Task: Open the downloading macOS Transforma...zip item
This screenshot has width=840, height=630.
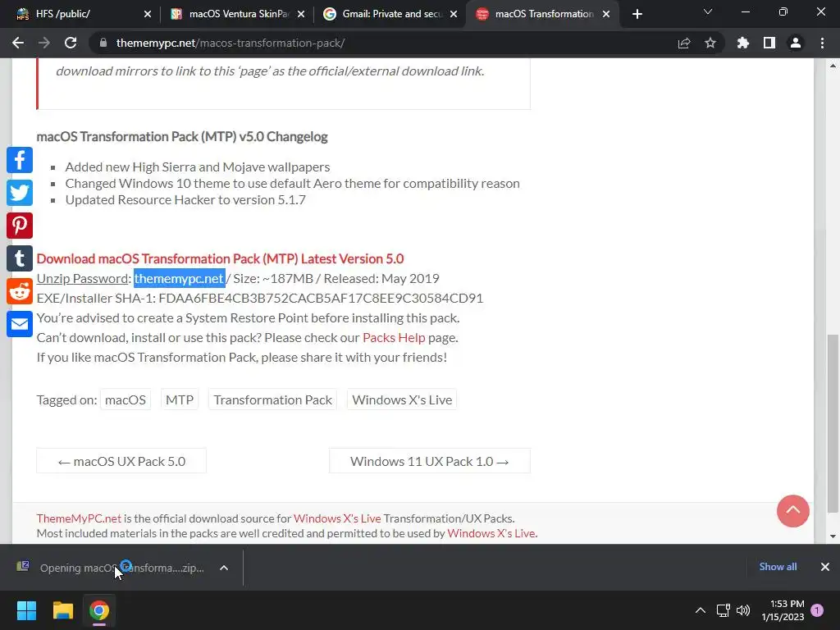Action: pyautogui.click(x=111, y=568)
